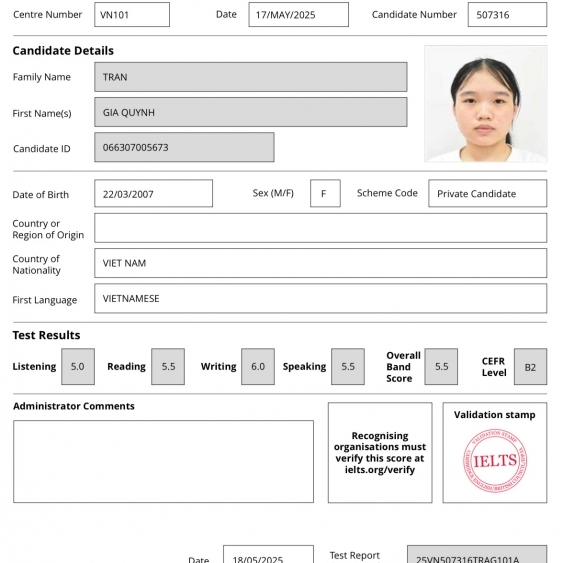Click the Overall Band Score box

point(441,367)
